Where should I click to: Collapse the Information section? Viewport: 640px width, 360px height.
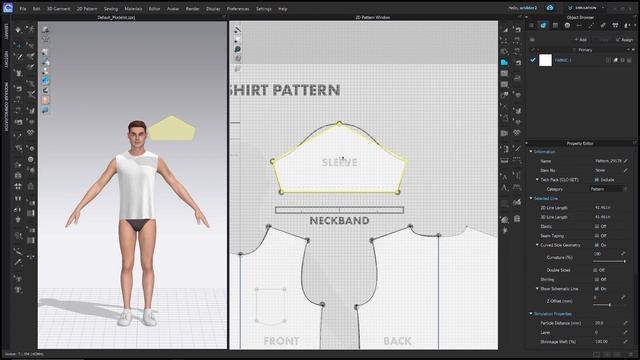531,152
